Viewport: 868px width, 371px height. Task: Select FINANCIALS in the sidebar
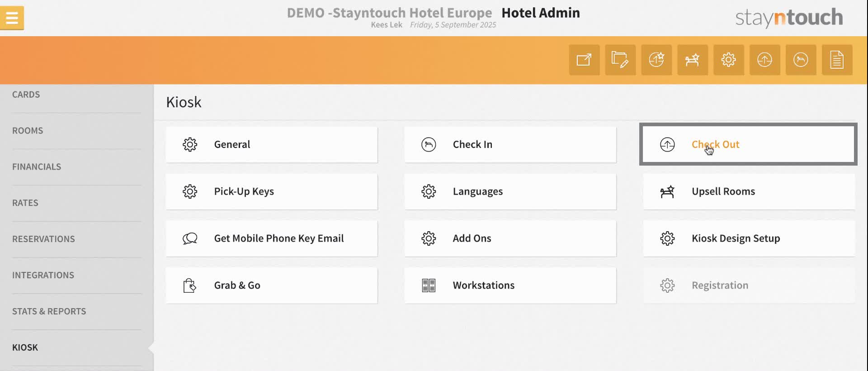click(x=37, y=167)
